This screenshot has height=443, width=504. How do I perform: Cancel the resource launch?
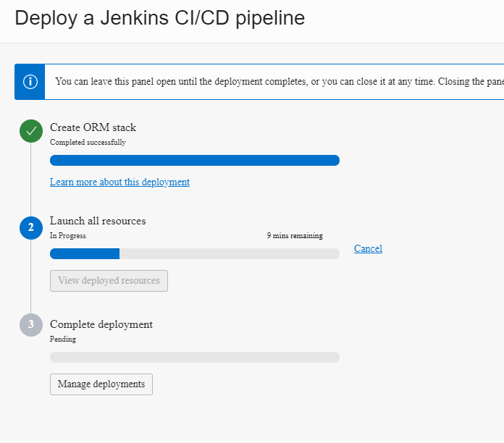pos(368,249)
